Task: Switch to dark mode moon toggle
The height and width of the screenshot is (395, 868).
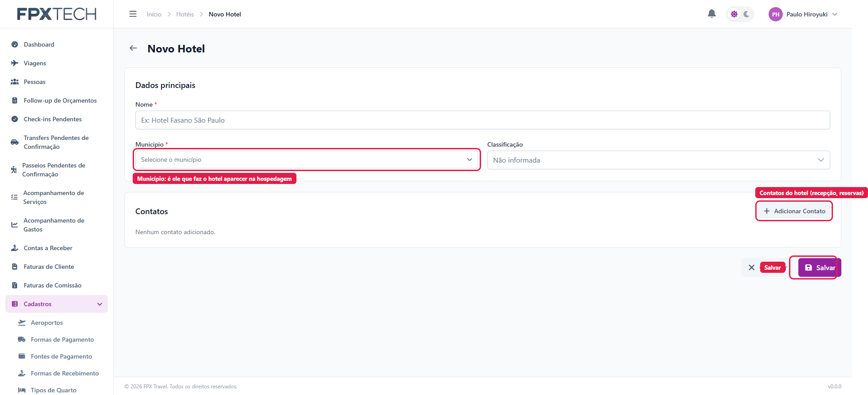Action: [x=746, y=14]
